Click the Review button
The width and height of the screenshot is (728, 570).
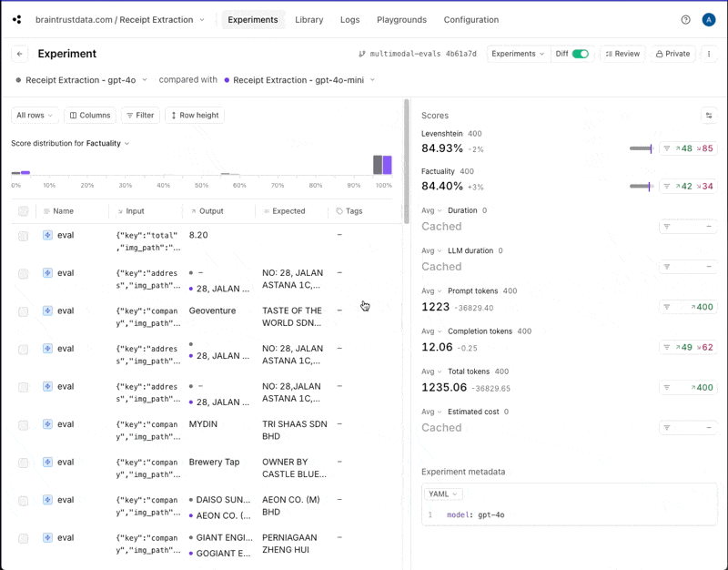pyautogui.click(x=622, y=54)
